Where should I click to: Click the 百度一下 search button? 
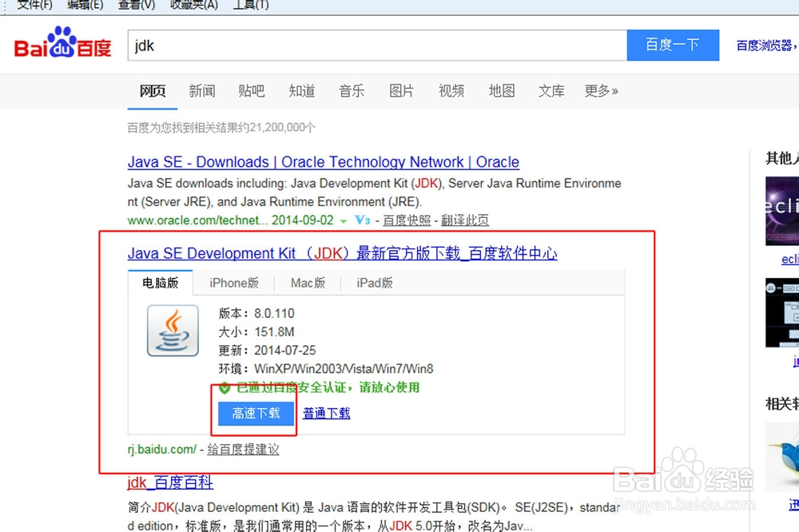(673, 46)
